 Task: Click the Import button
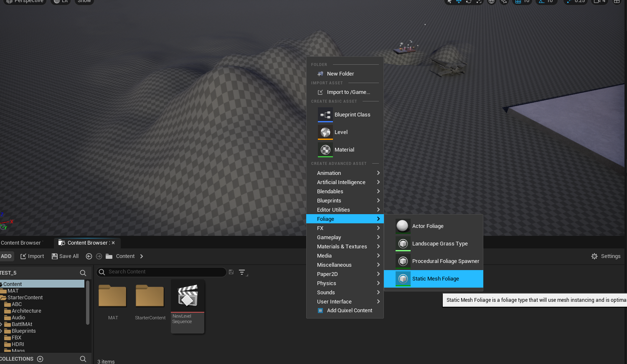(32, 256)
